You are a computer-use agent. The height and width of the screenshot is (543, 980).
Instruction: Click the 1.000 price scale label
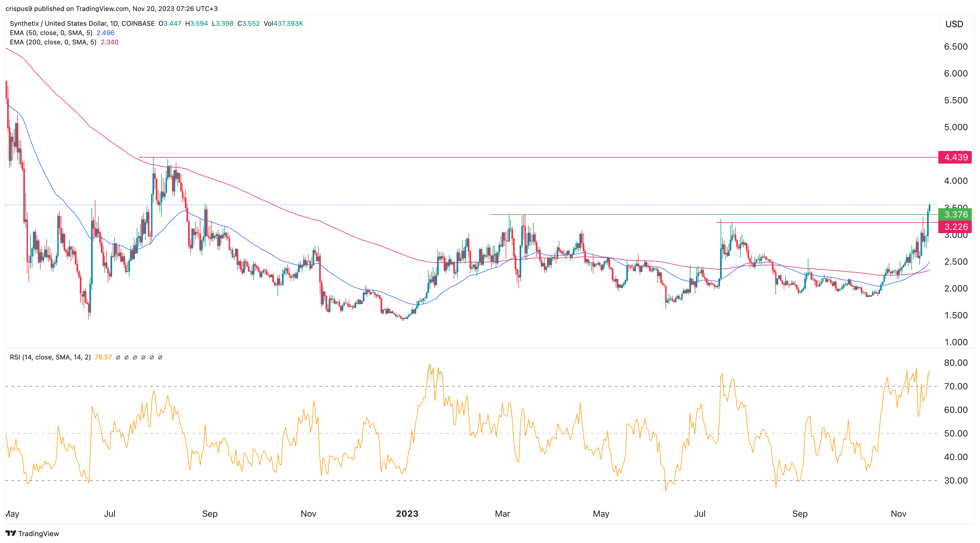click(955, 342)
